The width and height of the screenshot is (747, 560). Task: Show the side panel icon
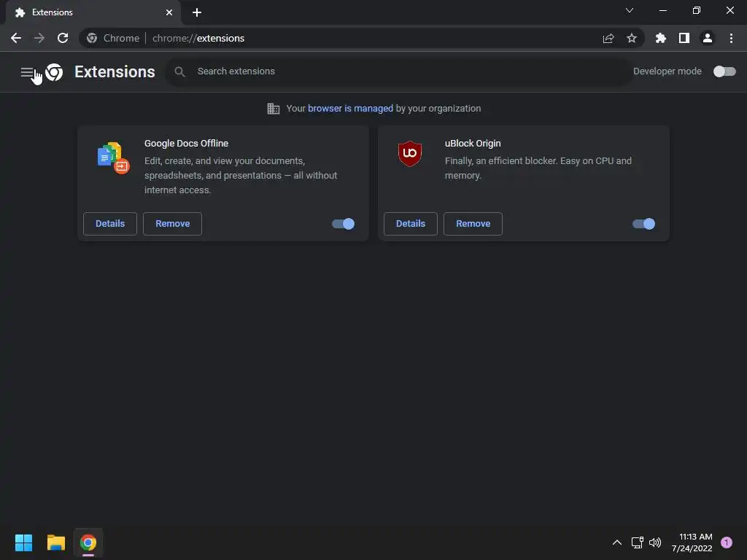pyautogui.click(x=684, y=38)
